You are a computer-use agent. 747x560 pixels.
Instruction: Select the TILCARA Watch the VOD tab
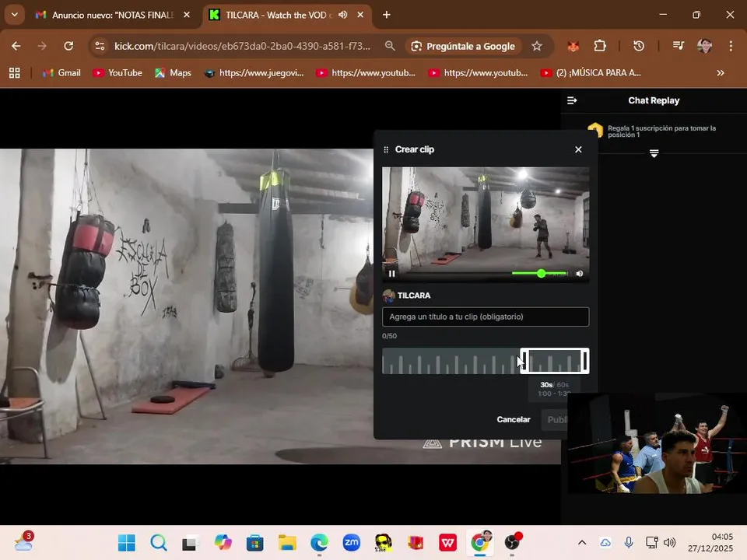(x=279, y=16)
